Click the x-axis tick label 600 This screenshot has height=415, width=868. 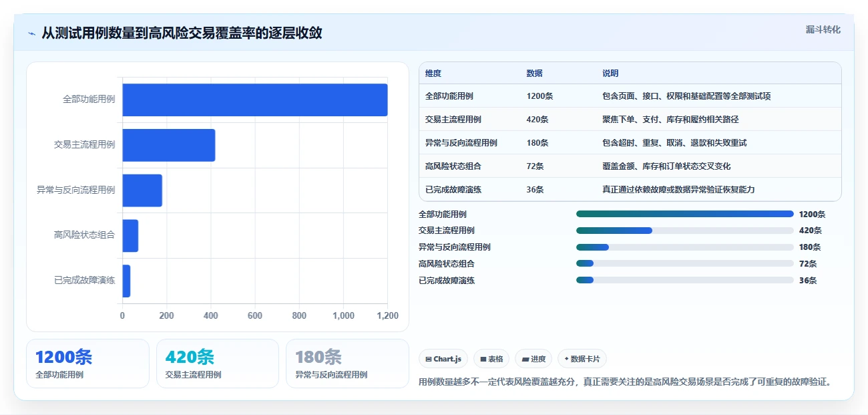[255, 316]
